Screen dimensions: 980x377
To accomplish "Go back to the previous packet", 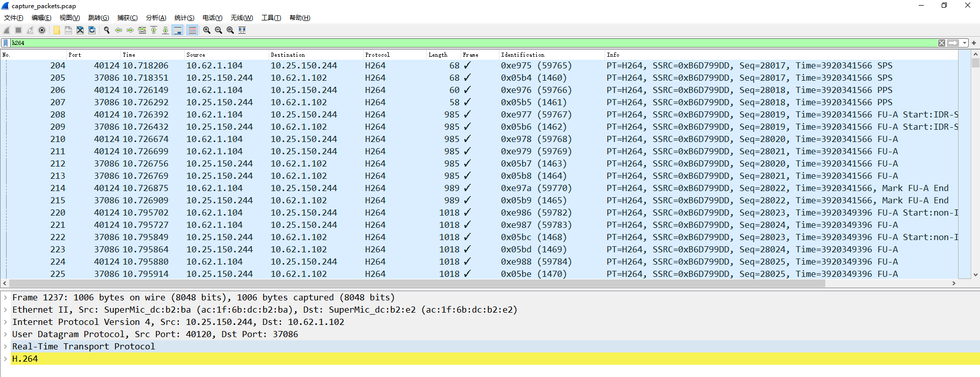I will tap(118, 30).
